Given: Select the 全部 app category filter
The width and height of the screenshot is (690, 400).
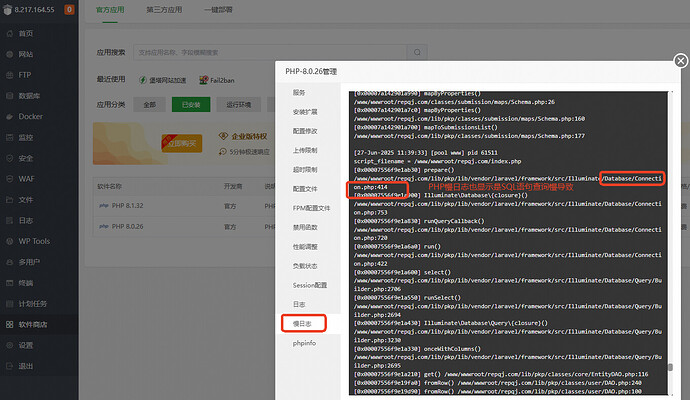Looking at the screenshot, I should coord(149,104).
